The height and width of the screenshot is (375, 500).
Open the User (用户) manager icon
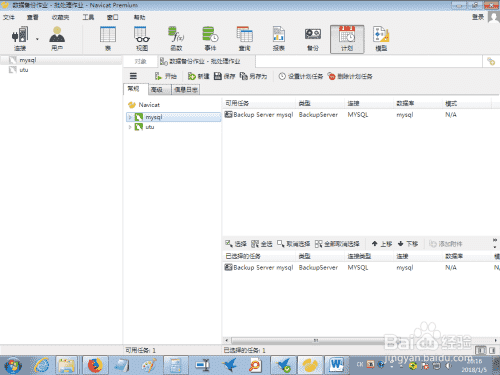point(57,39)
